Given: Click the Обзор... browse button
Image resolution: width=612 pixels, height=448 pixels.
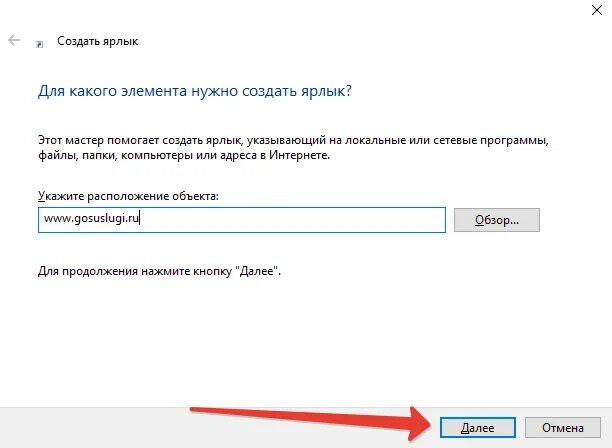Looking at the screenshot, I should tap(496, 220).
